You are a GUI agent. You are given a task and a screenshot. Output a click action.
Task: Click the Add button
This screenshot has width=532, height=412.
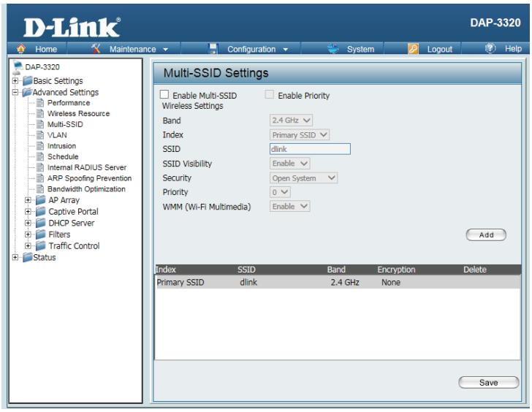(x=486, y=234)
